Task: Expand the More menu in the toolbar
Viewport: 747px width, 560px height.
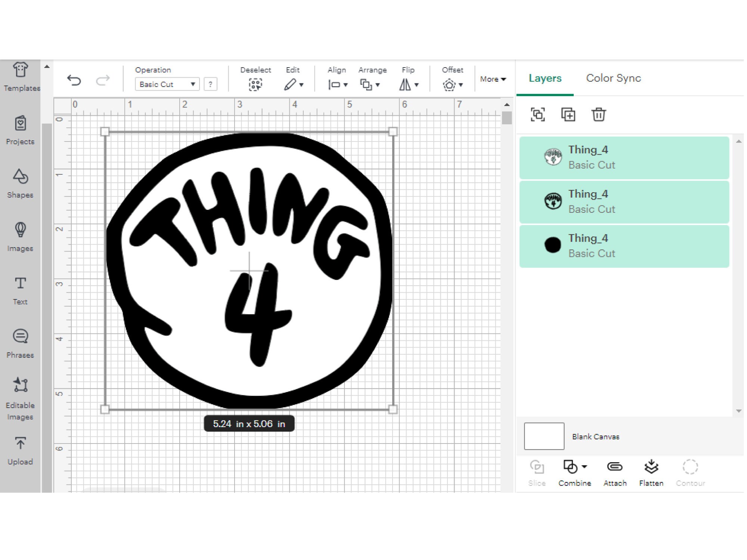Action: point(493,79)
